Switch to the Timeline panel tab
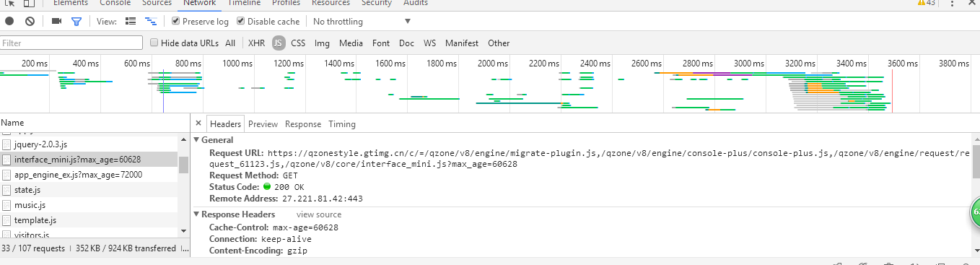 click(x=244, y=3)
